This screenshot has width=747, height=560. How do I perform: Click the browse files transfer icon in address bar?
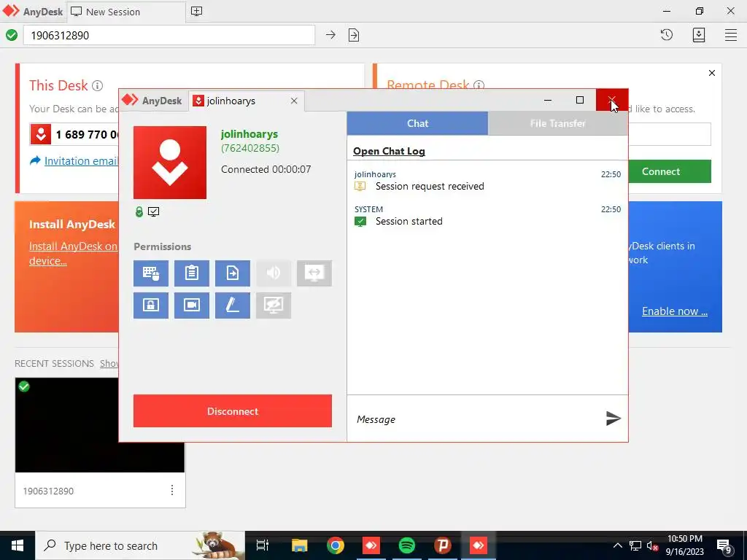354,35
